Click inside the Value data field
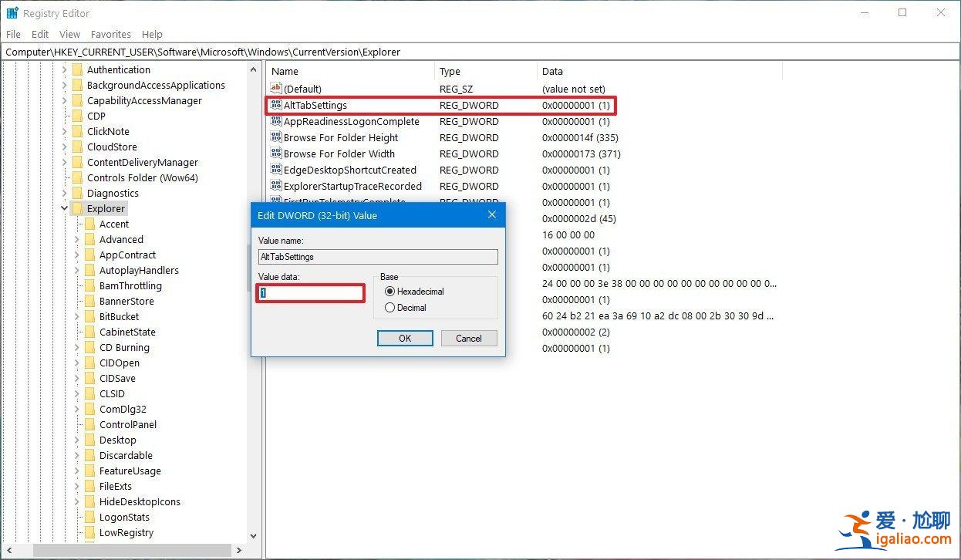Screen dimensions: 961x560 [310, 293]
